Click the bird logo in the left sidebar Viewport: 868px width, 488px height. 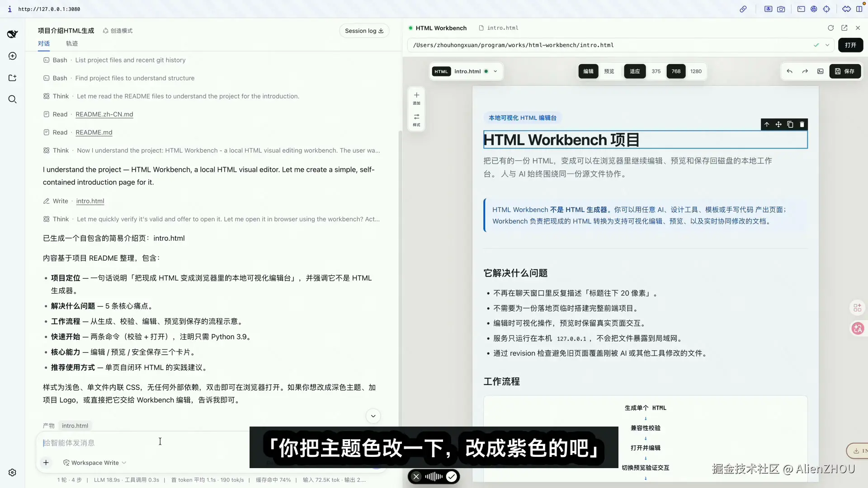tap(13, 34)
